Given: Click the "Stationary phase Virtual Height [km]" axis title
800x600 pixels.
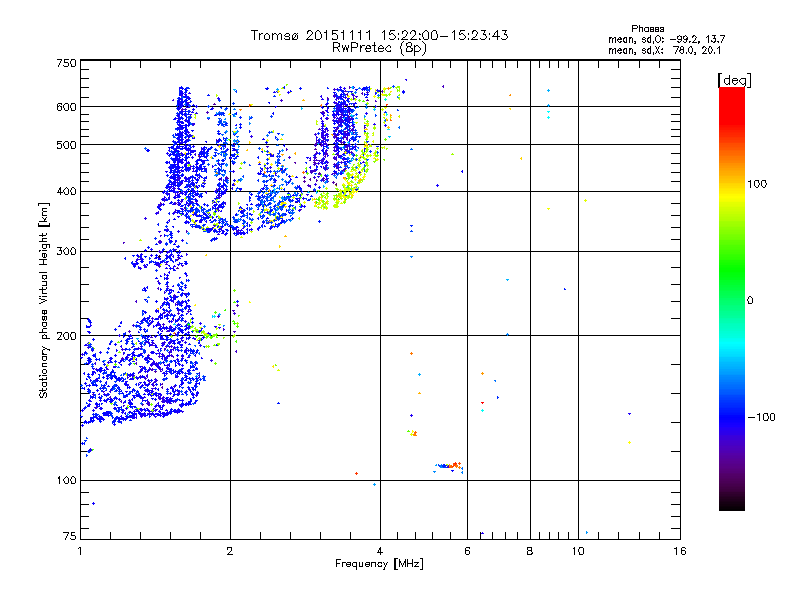Looking at the screenshot, I should 44,301.
